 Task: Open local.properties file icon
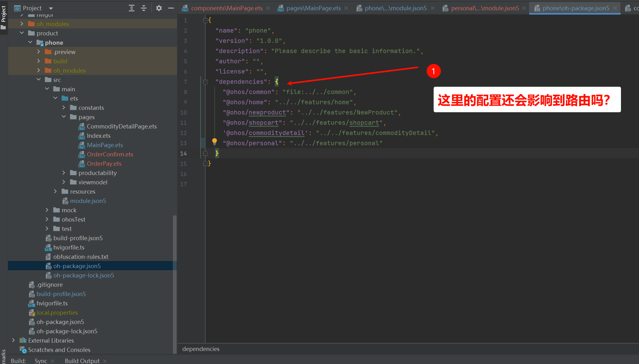pos(32,313)
